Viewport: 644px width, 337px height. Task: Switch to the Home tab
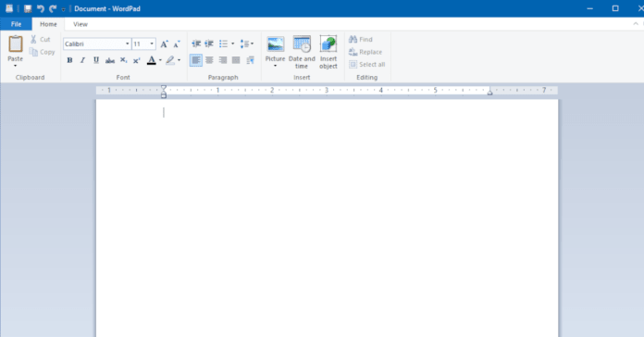tap(48, 24)
